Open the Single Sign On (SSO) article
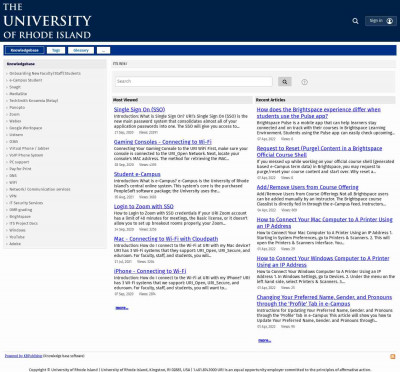The image size is (400, 372). (139, 109)
